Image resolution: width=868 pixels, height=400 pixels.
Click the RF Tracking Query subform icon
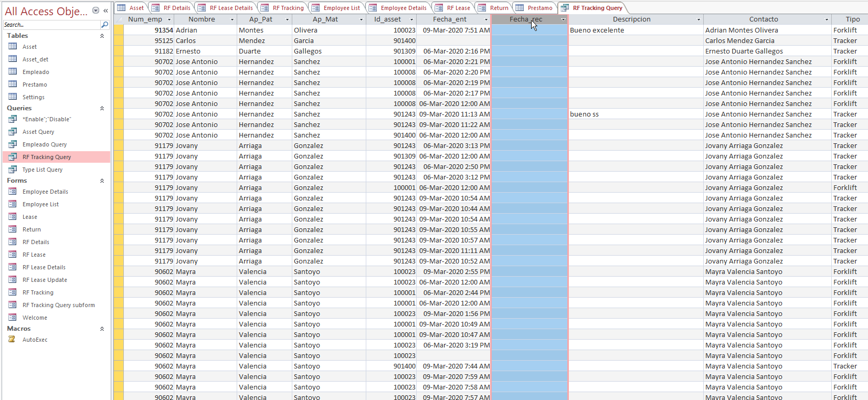click(x=13, y=304)
